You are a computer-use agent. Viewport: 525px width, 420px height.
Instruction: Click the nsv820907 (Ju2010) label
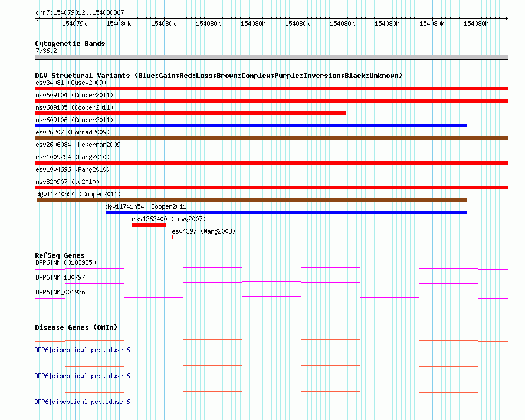67,182
